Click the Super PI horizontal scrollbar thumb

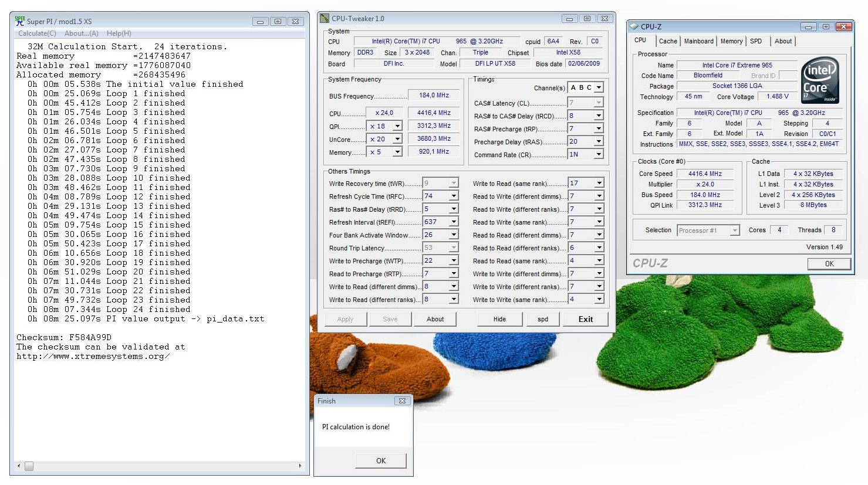click(x=29, y=466)
